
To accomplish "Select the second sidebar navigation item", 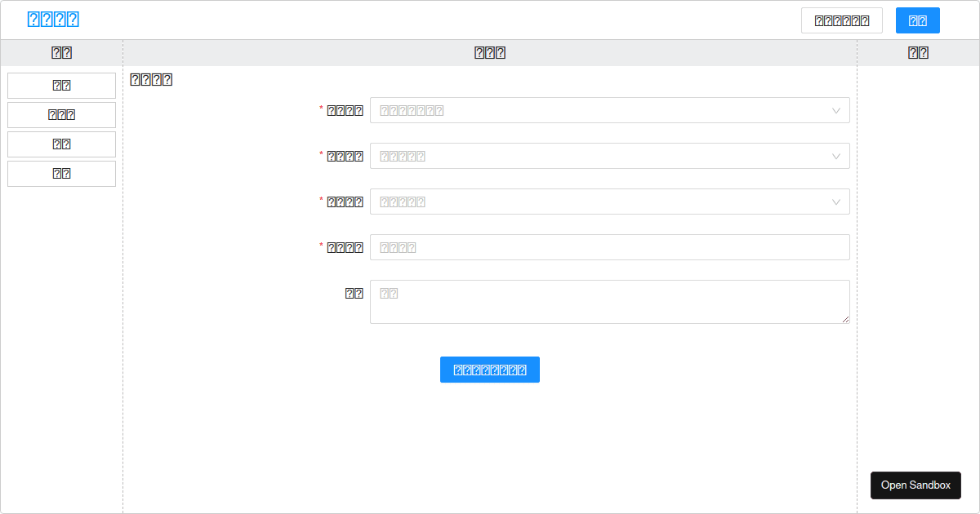I will pos(61,114).
